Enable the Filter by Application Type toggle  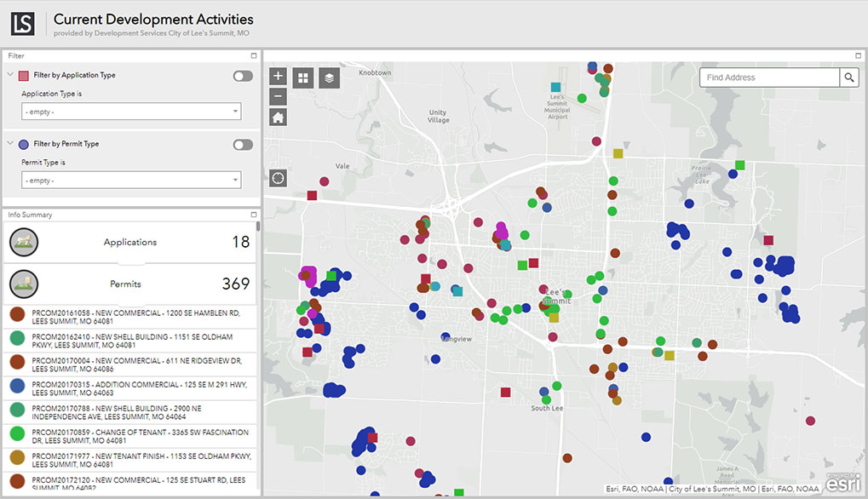coord(243,76)
